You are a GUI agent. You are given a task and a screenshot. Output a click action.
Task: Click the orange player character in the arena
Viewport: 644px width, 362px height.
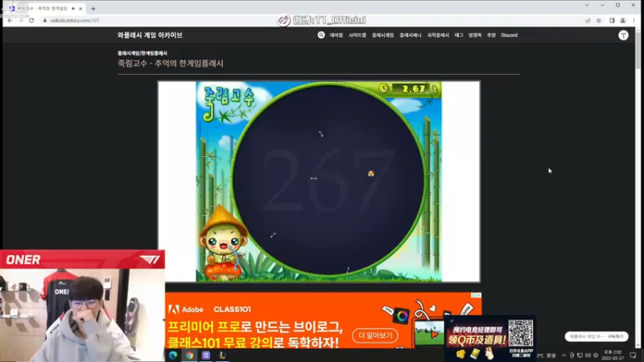[x=371, y=174]
